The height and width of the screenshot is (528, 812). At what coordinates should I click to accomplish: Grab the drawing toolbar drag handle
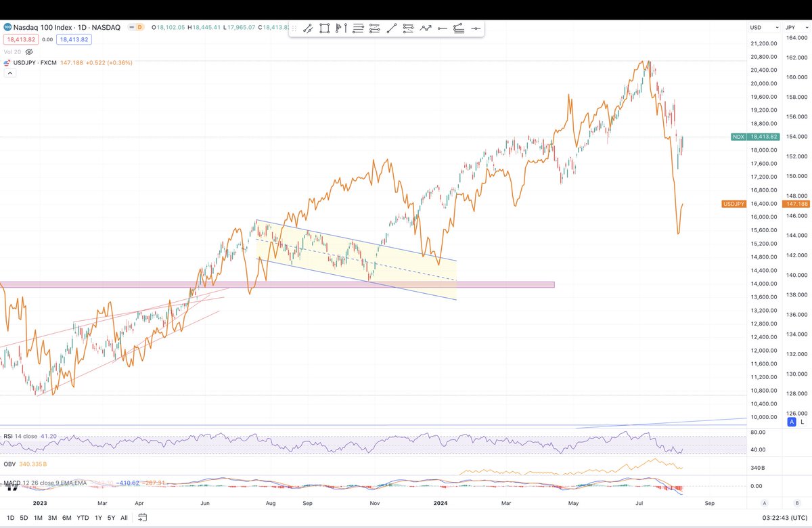[294, 28]
